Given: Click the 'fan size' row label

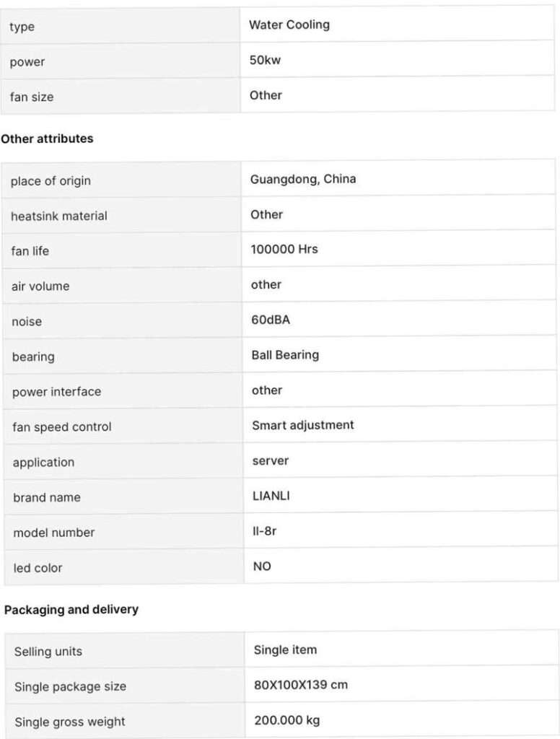Looking at the screenshot, I should tap(32, 97).
